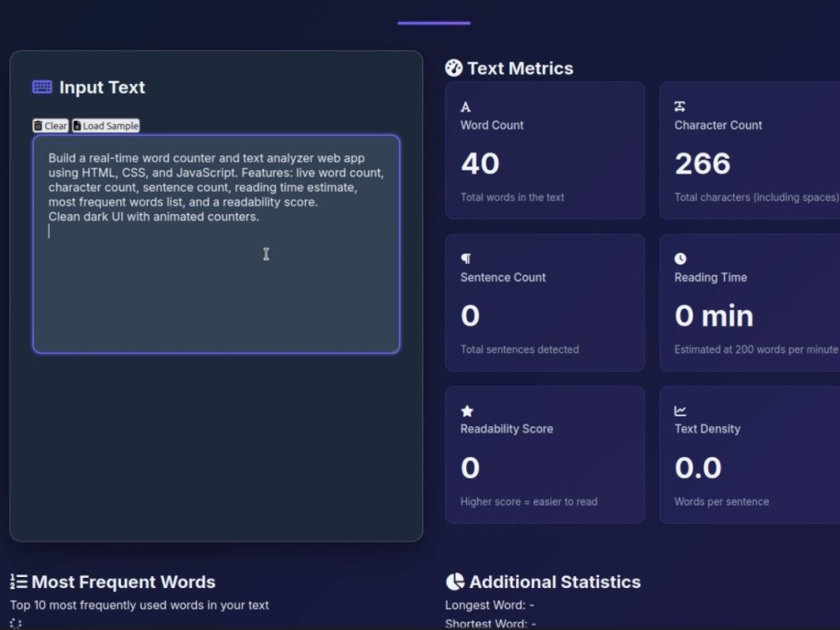Viewport: 840px width, 630px height.
Task: Click 'Total words in the text' caption
Action: tap(512, 197)
